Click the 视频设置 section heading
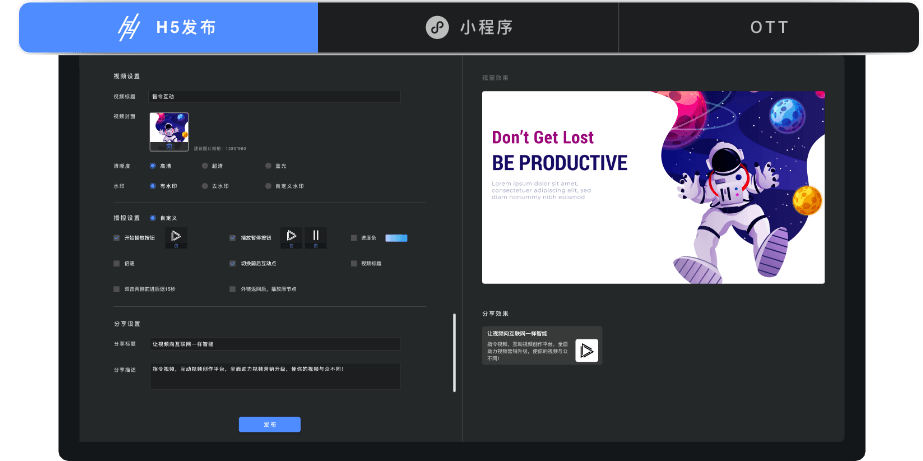This screenshot has width=923, height=461. tap(127, 76)
